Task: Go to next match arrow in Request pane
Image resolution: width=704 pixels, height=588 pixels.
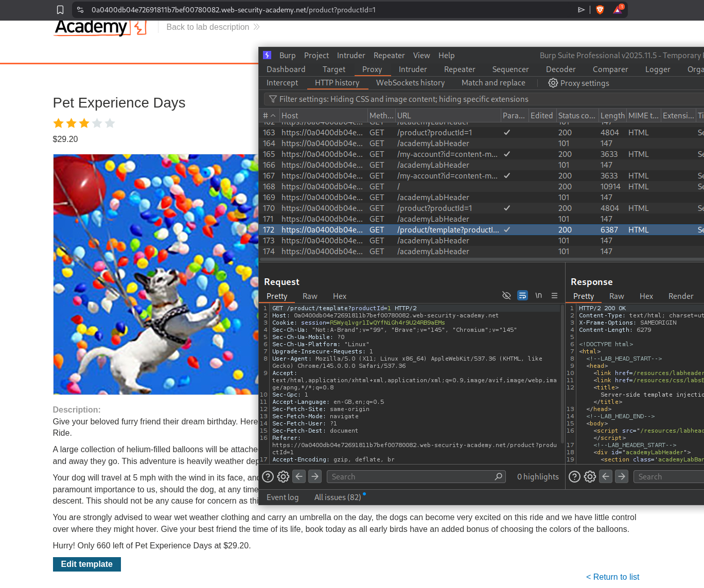Action: 315,476
